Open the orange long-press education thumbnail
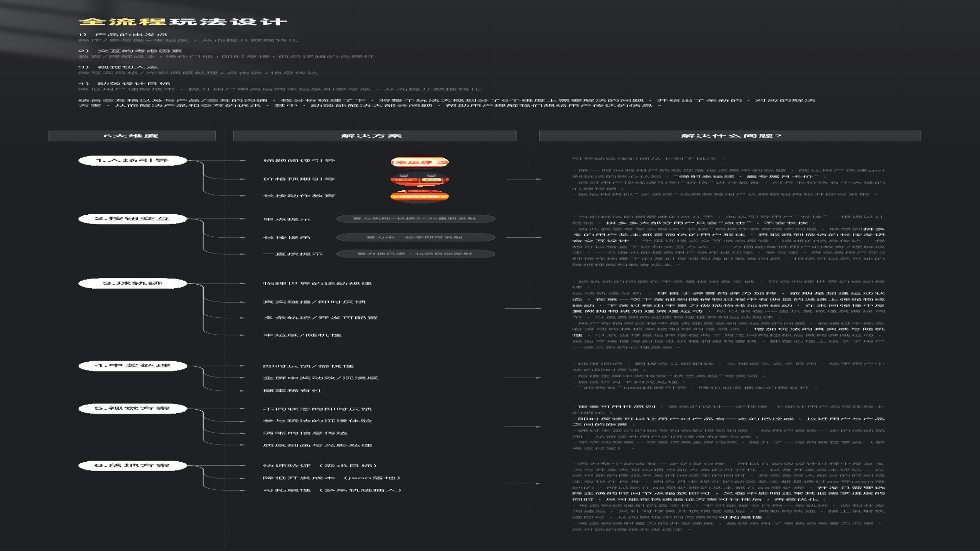The image size is (980, 551). click(420, 196)
